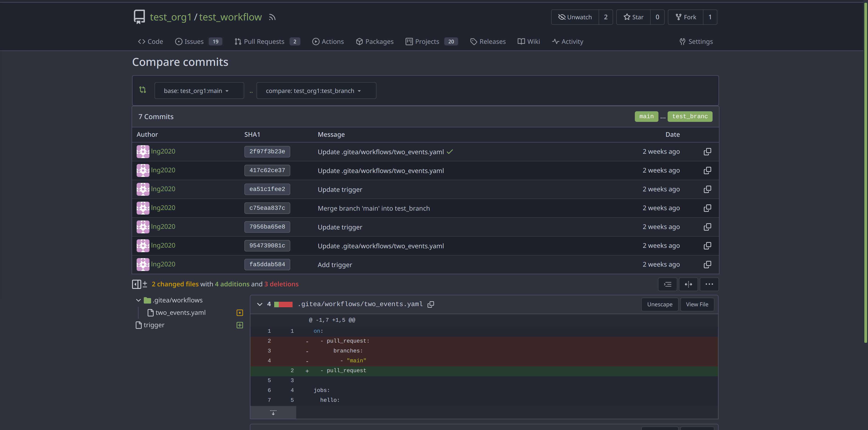Open commit 417c62ce37 SHA link
The width and height of the screenshot is (868, 430).
coord(267,170)
